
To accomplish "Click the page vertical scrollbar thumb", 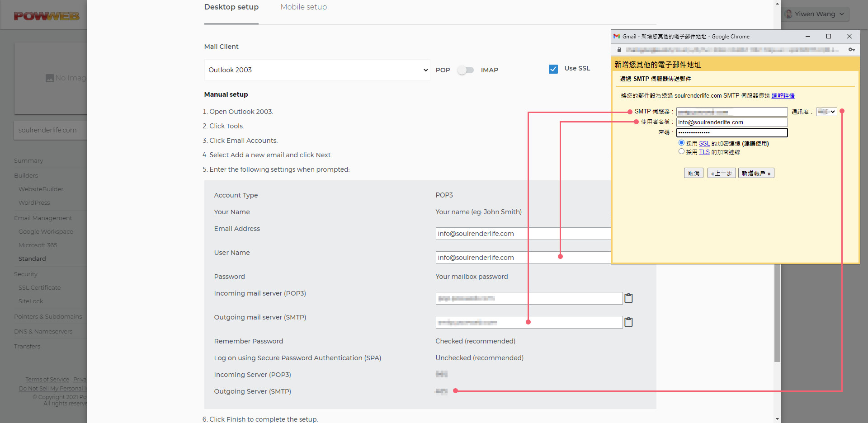I will point(778,313).
